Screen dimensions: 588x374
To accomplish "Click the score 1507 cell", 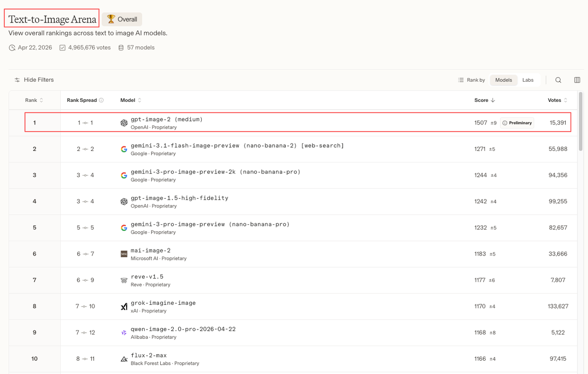I will pyautogui.click(x=481, y=123).
